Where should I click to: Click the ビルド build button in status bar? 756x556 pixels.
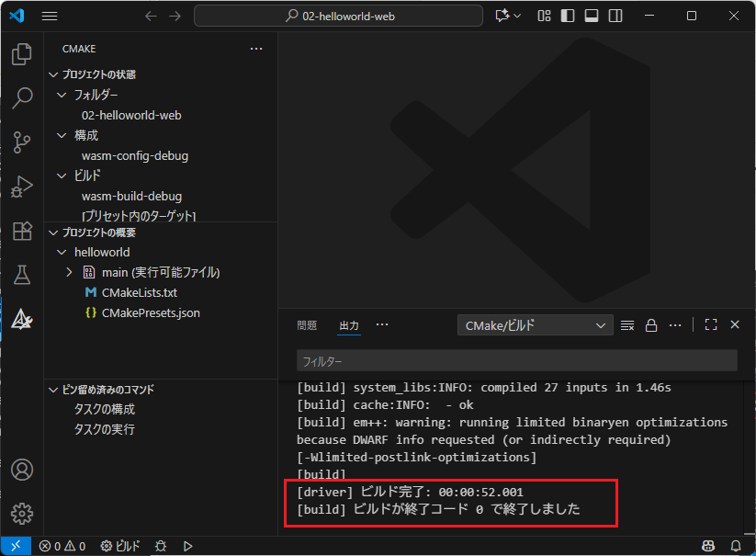(120, 546)
